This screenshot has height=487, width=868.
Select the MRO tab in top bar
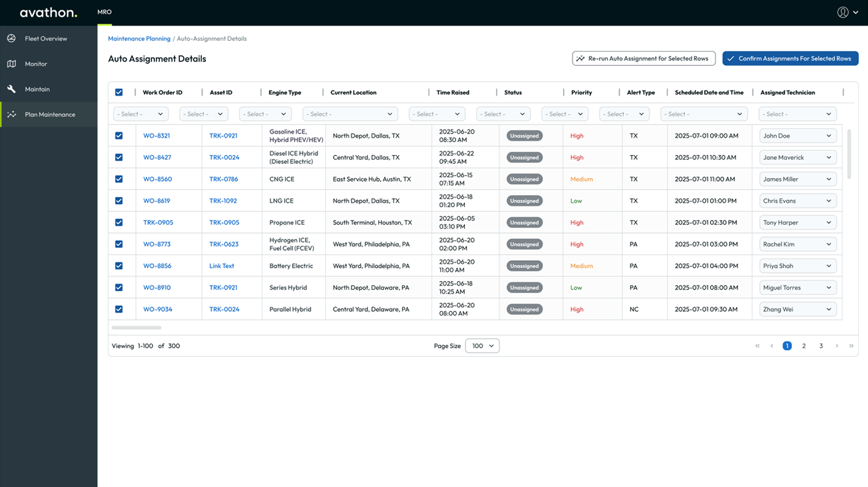click(104, 12)
